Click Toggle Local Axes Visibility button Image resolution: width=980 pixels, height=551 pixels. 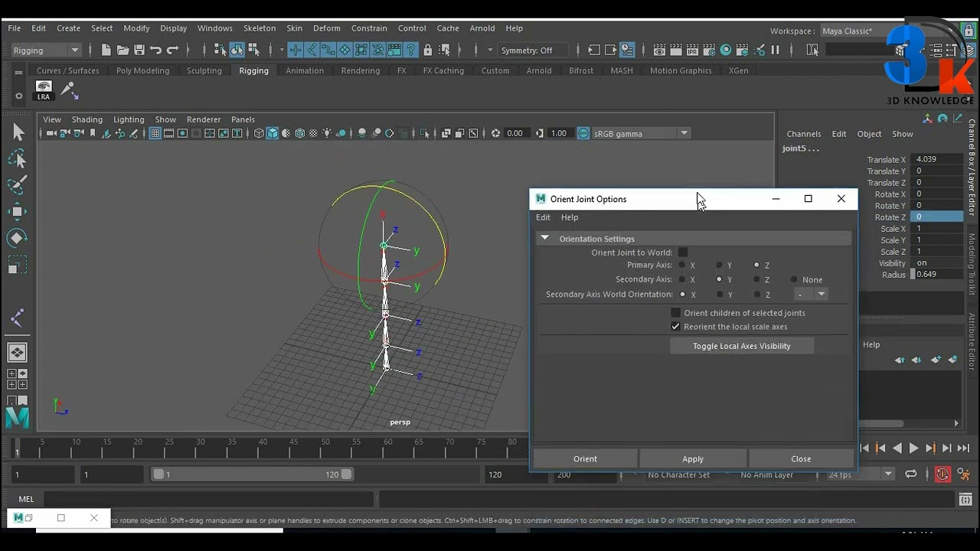coord(741,346)
